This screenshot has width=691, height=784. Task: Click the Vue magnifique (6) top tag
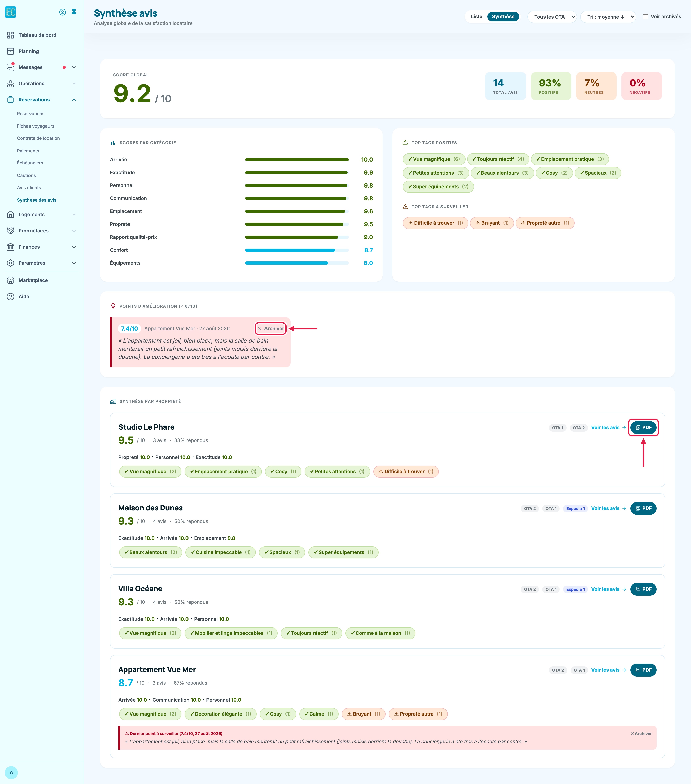click(x=434, y=159)
